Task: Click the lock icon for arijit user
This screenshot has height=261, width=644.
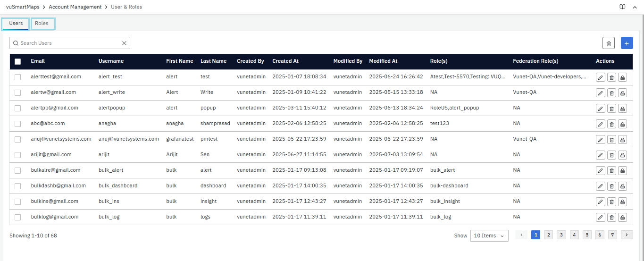Action: point(623,155)
